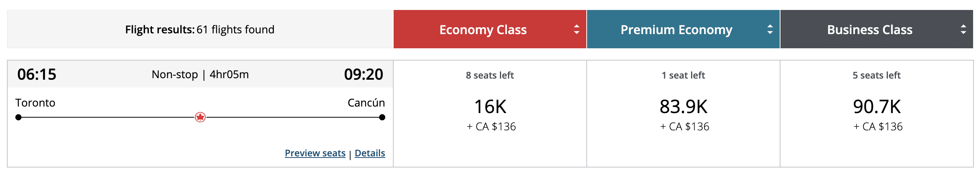Click the Non-stop 4hr05m duration label
980x174 pixels.
click(x=200, y=74)
